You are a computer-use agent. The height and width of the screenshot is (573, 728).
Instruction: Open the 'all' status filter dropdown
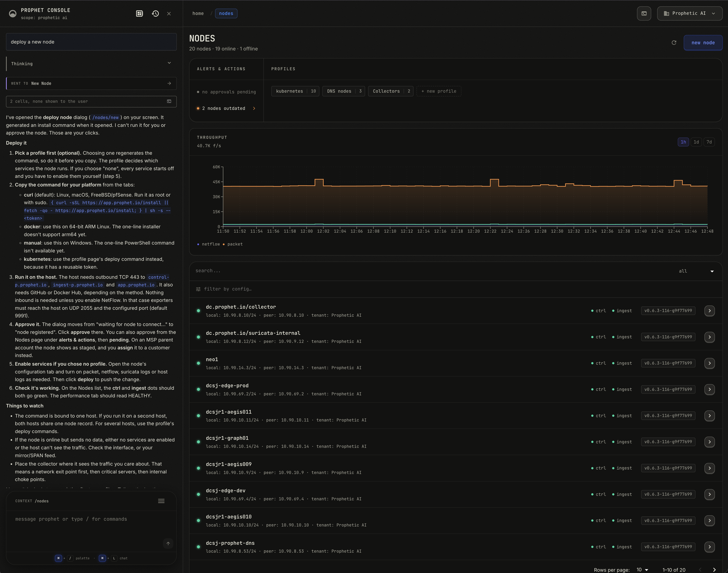pos(696,271)
